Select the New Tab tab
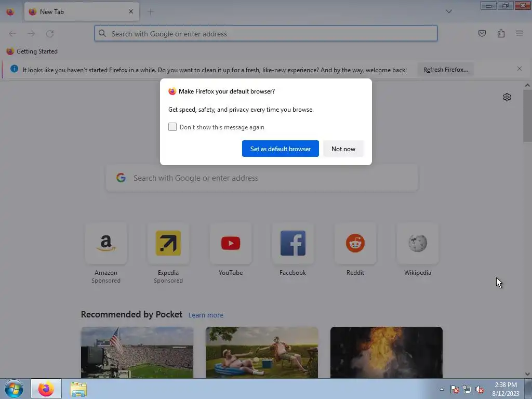 coord(82,11)
